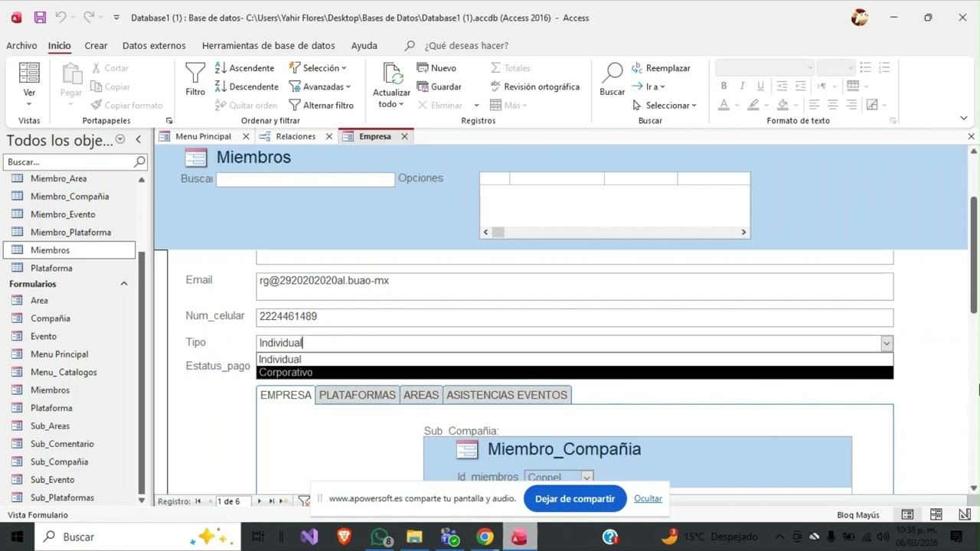
Task: Go to next record button
Action: click(x=259, y=501)
